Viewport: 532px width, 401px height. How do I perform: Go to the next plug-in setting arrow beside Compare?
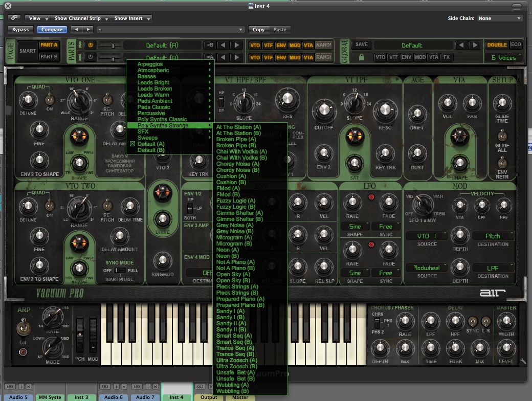88,30
